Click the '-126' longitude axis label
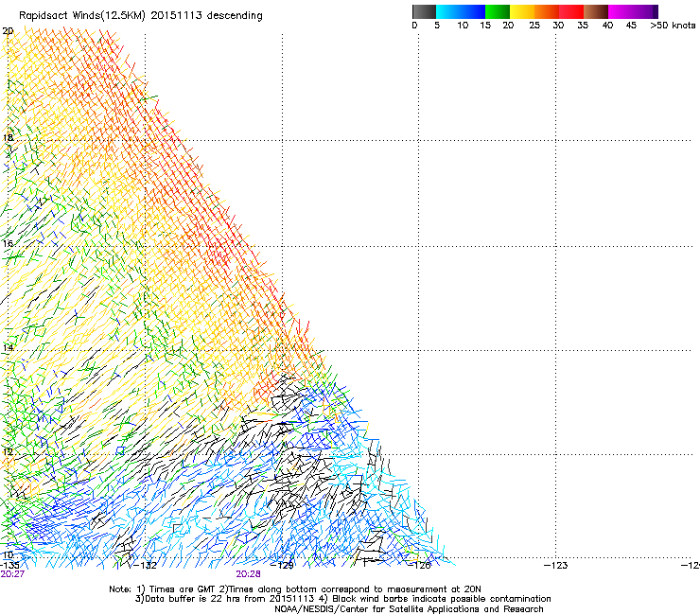Viewport: 700px width, 615px height. (x=419, y=566)
